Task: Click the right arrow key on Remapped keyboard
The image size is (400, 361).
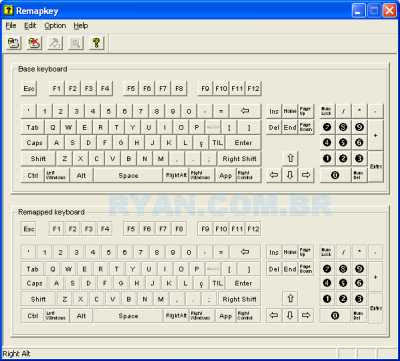Action: point(306,315)
